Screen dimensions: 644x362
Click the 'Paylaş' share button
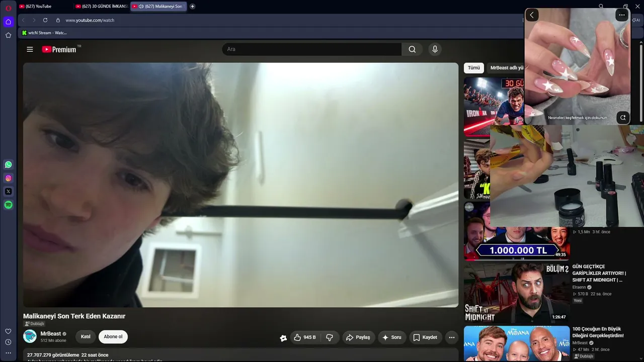[x=358, y=337]
